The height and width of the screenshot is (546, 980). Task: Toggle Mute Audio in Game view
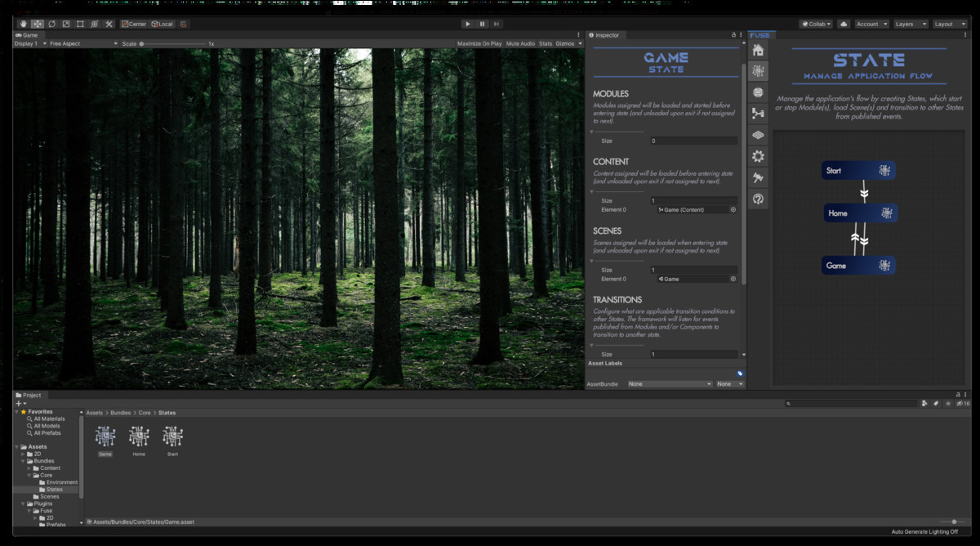520,43
